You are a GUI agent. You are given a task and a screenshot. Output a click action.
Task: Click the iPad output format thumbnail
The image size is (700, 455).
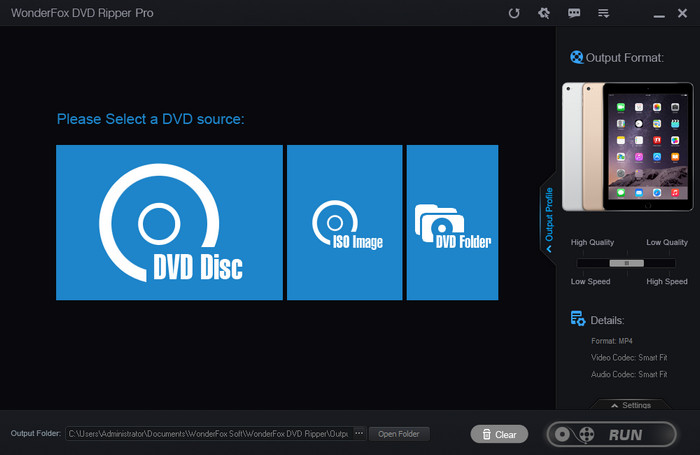628,146
